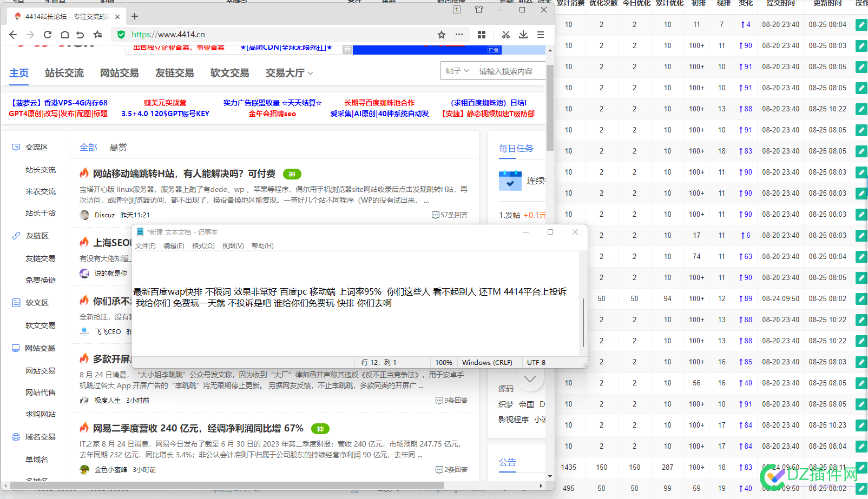Click the 57条回答 reply count
The height and width of the screenshot is (499, 868).
pyautogui.click(x=450, y=215)
